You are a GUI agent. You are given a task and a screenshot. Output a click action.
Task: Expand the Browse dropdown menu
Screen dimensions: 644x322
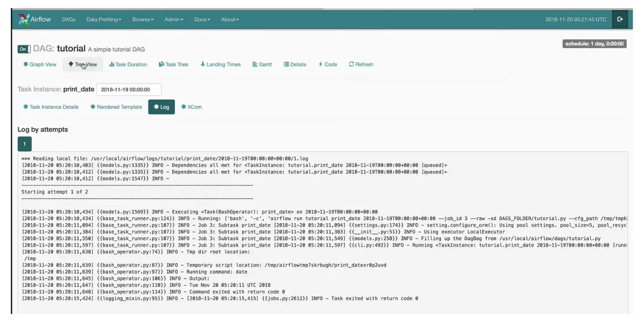[x=143, y=19]
